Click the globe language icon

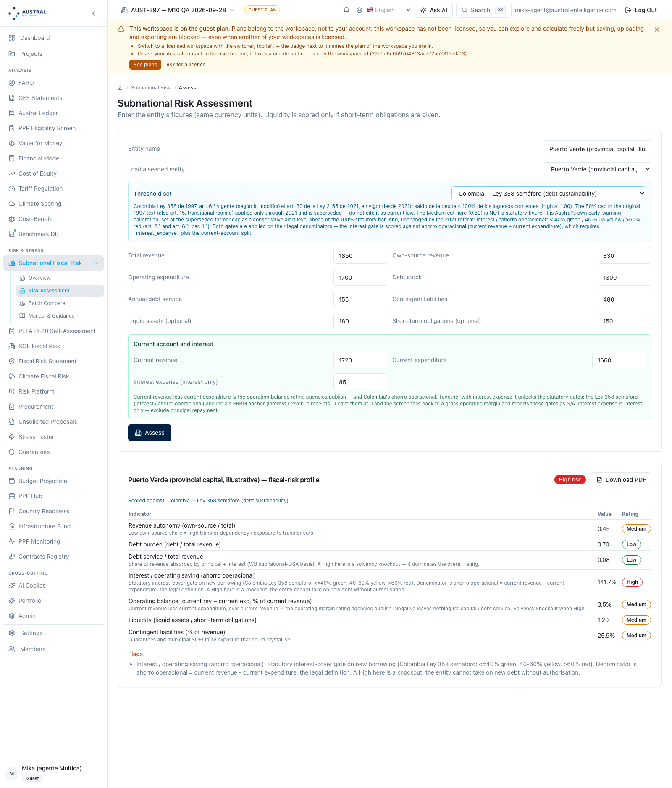(360, 10)
